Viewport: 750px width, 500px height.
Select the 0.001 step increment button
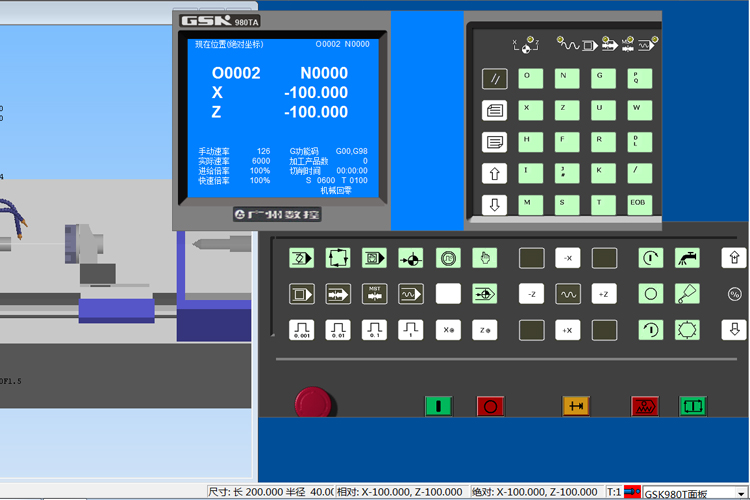[x=301, y=329]
